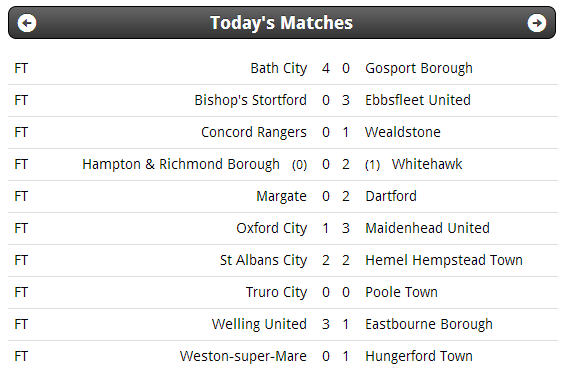565x377 pixels.
Task: Open Wealdstone team link
Action: [403, 132]
